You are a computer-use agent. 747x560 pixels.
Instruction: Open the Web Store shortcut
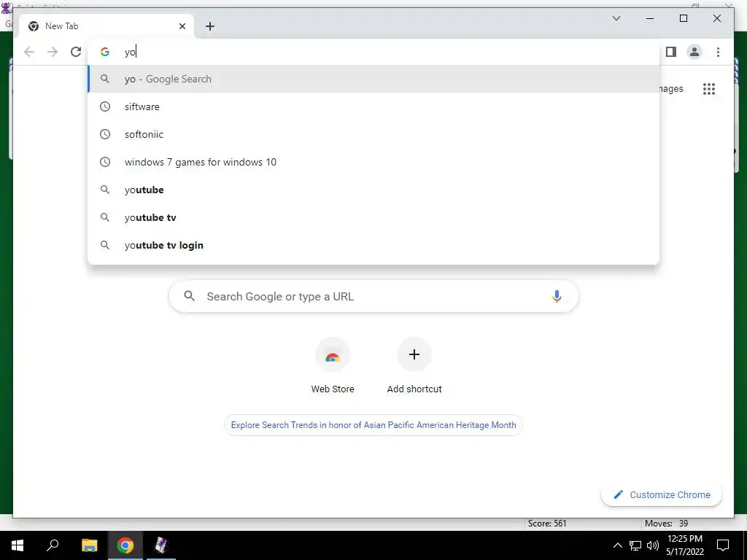[x=333, y=366]
